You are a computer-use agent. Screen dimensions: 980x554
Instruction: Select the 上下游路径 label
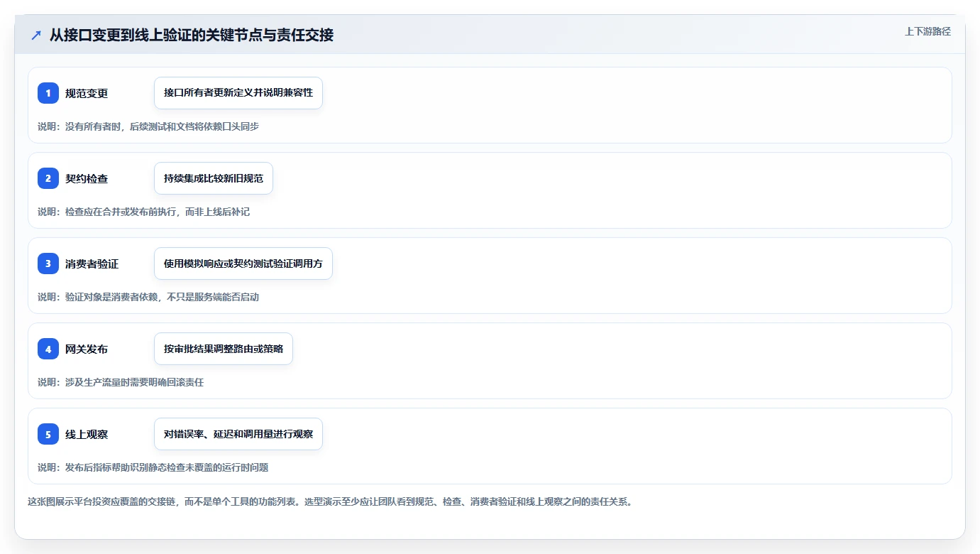click(927, 31)
